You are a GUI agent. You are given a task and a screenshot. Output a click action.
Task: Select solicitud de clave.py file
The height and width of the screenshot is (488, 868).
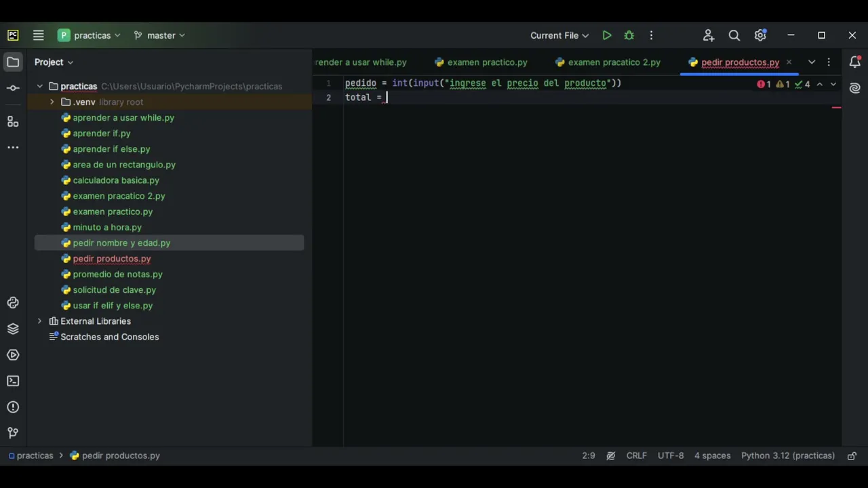click(x=114, y=289)
